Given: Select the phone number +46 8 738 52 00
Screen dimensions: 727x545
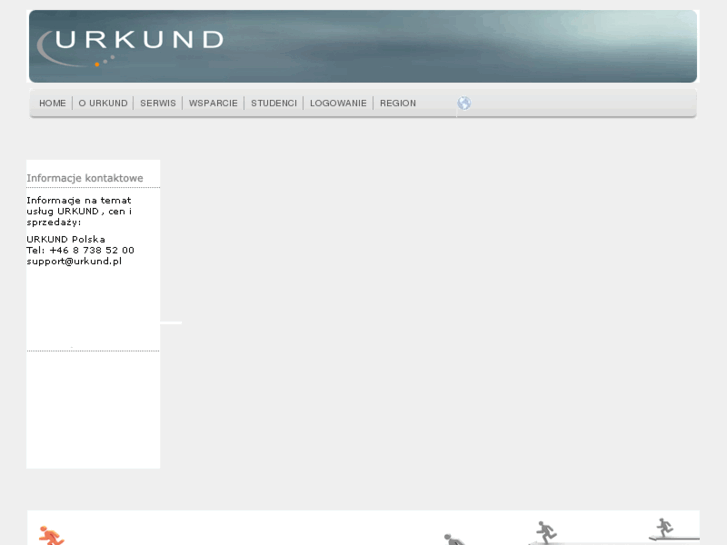Looking at the screenshot, I should [92, 250].
